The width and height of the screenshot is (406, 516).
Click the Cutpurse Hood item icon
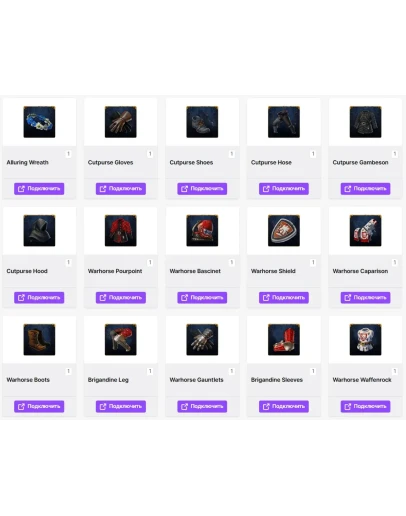tap(39, 231)
